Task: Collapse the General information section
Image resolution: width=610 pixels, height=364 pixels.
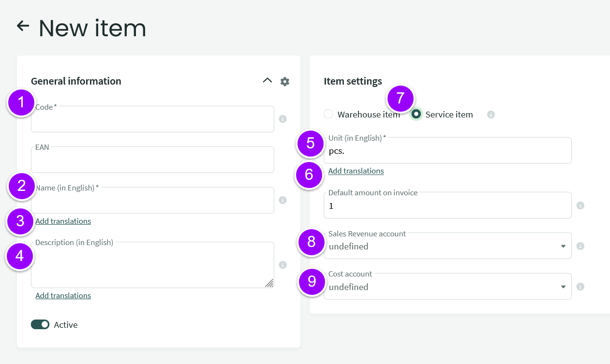Action: (267, 81)
